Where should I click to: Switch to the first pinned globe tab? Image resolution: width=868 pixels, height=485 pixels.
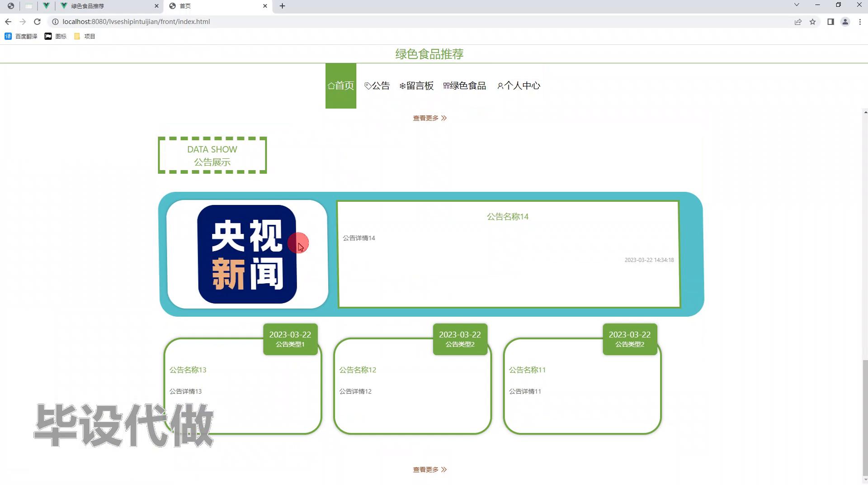[11, 6]
